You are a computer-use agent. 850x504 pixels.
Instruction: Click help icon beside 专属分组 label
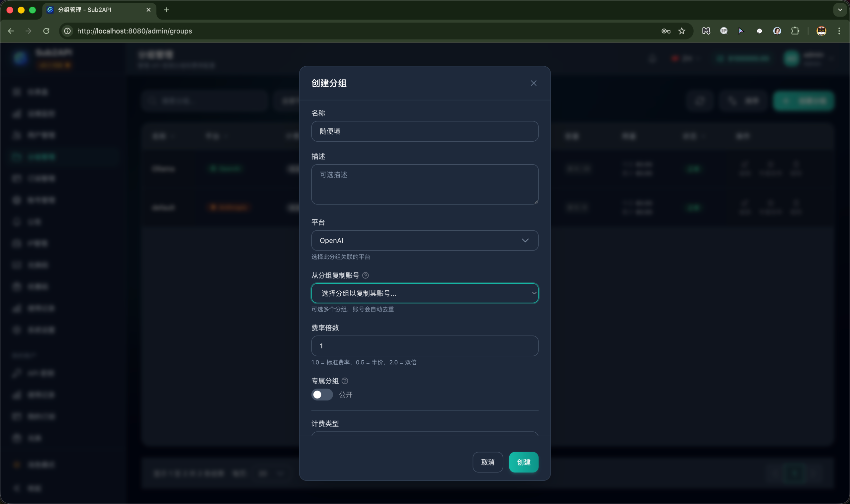coord(345,381)
